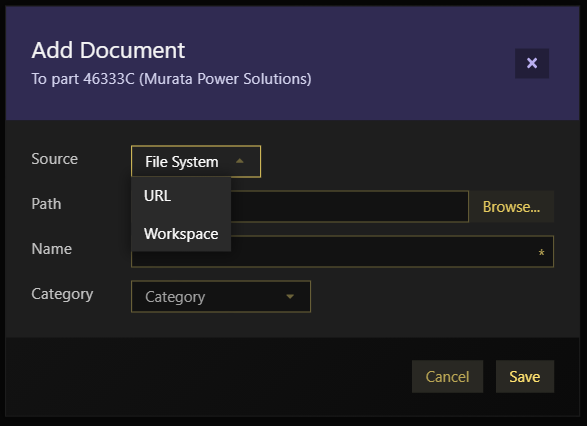Click the Category field label

tap(63, 294)
